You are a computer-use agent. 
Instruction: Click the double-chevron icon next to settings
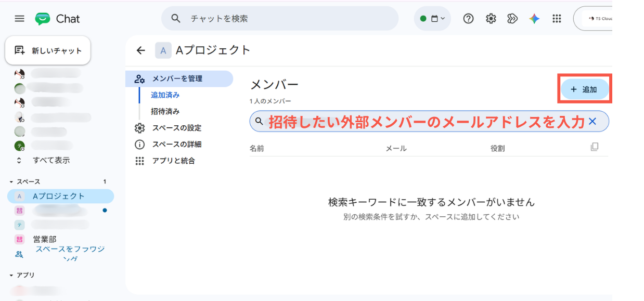point(512,19)
